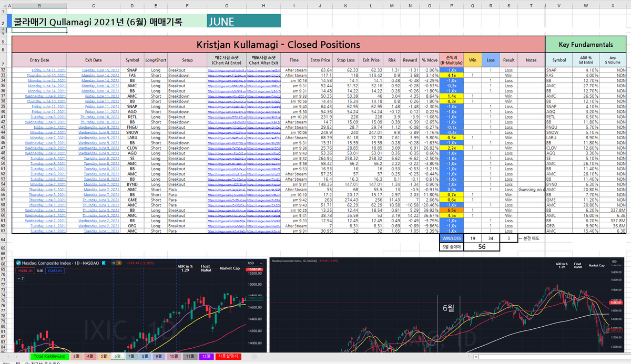
Task: Click the orange 6.5x R-Multiple cell
Action: (451, 210)
